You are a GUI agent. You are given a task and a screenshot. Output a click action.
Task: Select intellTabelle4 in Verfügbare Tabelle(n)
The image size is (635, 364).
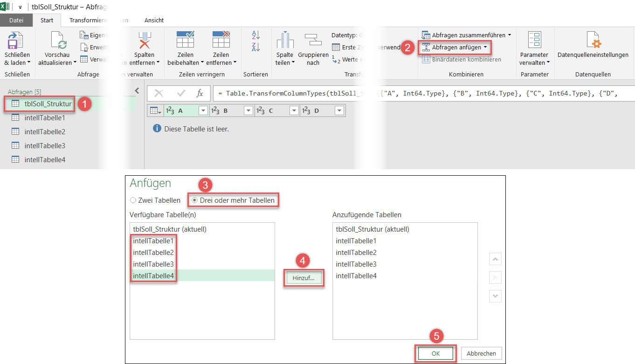[202, 275]
